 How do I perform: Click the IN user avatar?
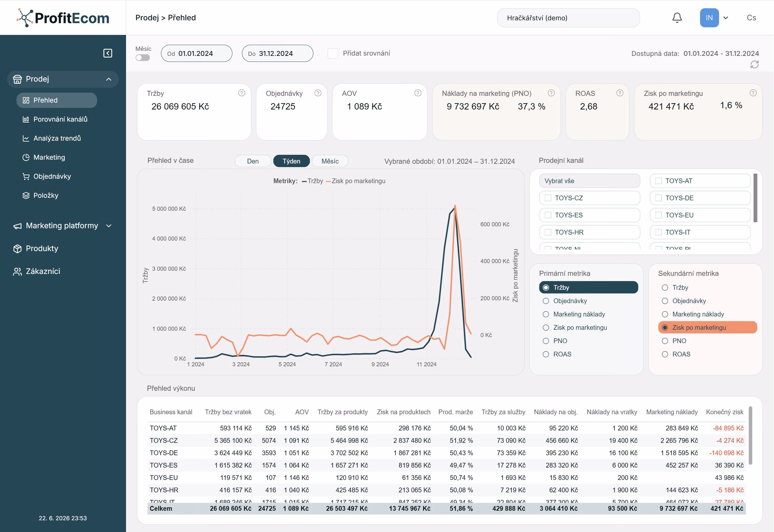point(709,18)
